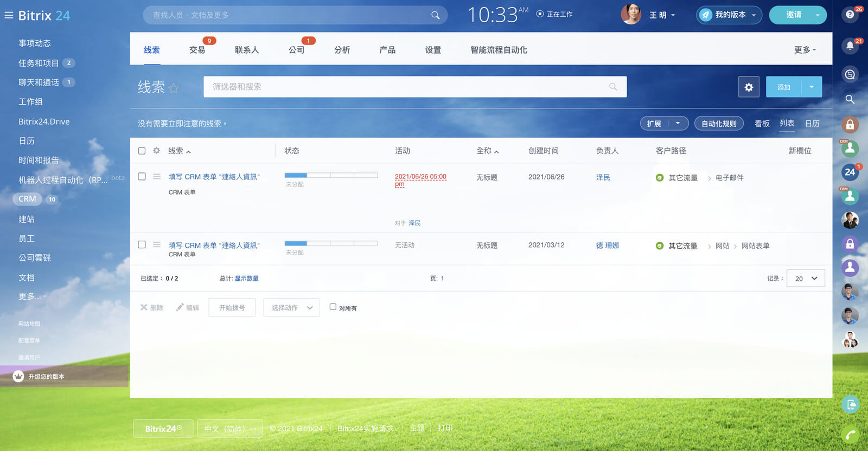Click the delete X icon 删除
This screenshot has width=868, height=451.
click(x=144, y=307)
